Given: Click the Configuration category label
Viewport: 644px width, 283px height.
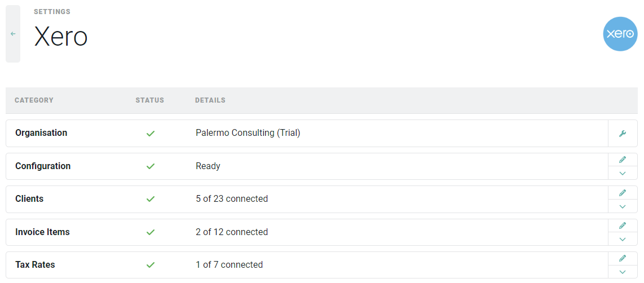Looking at the screenshot, I should (43, 166).
